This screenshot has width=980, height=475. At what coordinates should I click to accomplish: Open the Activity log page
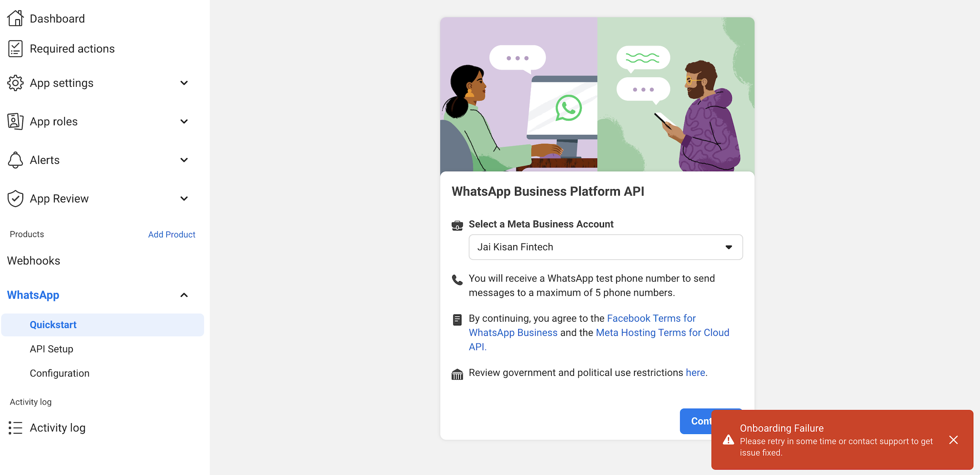[x=58, y=428]
